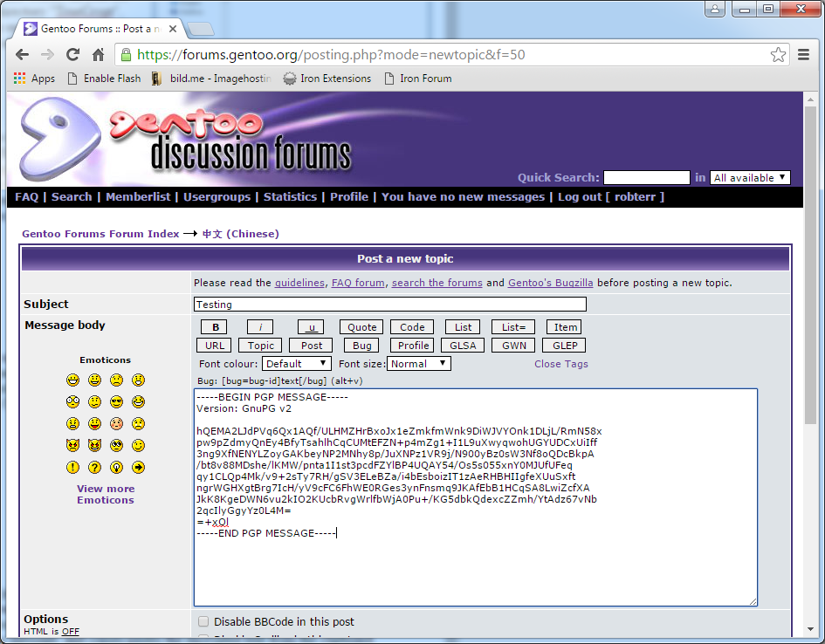Open the Font colour dropdown
825x644 pixels.
tap(297, 364)
